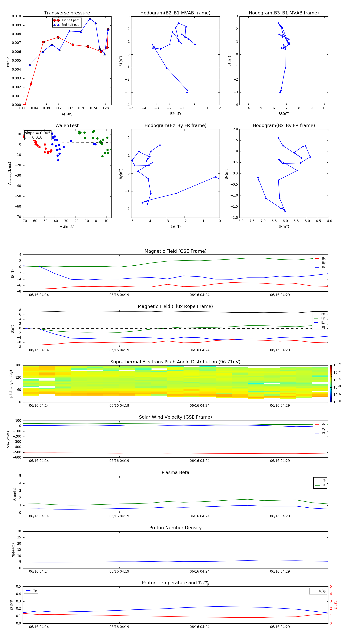Screen dimensions: 351x644
Task: Click the 'Magnetic Field (GSE Frame)' title
Action: tap(175, 251)
